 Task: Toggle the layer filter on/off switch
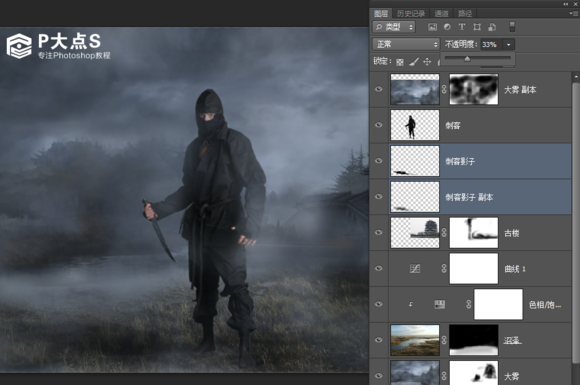tap(512, 27)
